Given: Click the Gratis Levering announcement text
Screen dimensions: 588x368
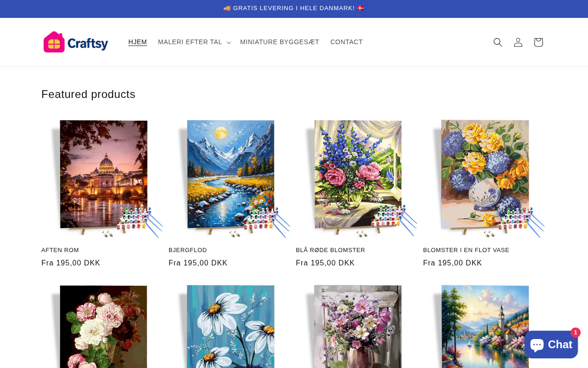Looking at the screenshot, I should (294, 8).
